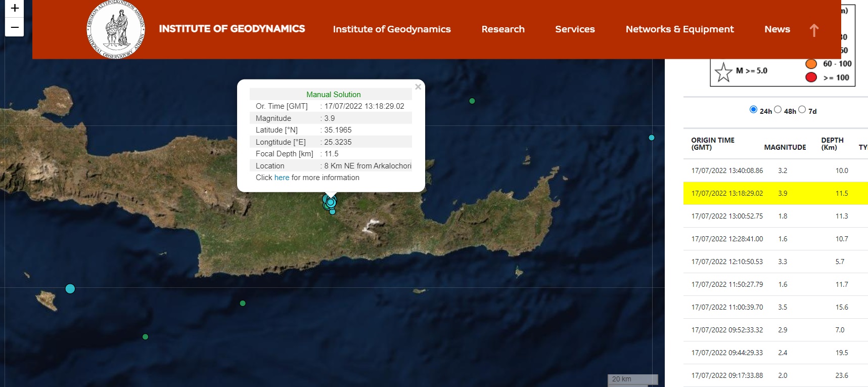Expand the Networks & Equipment menu
The image size is (868, 387).
(679, 29)
